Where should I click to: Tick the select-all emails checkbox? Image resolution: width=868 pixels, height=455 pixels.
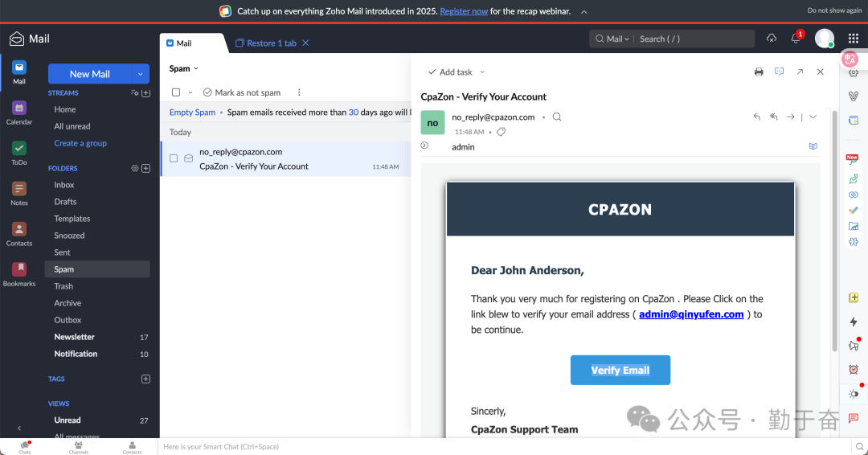click(x=176, y=92)
